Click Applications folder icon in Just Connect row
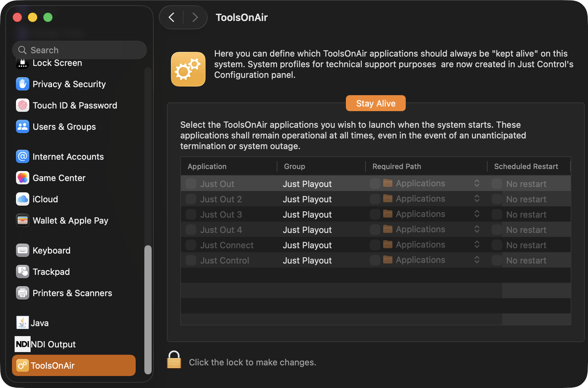Viewport: 588px width, 388px height. tap(388, 244)
